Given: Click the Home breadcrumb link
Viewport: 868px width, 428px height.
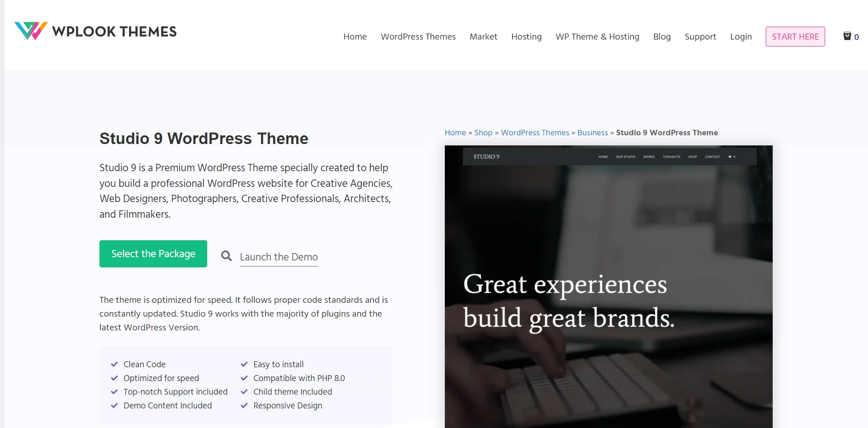Looking at the screenshot, I should point(455,133).
